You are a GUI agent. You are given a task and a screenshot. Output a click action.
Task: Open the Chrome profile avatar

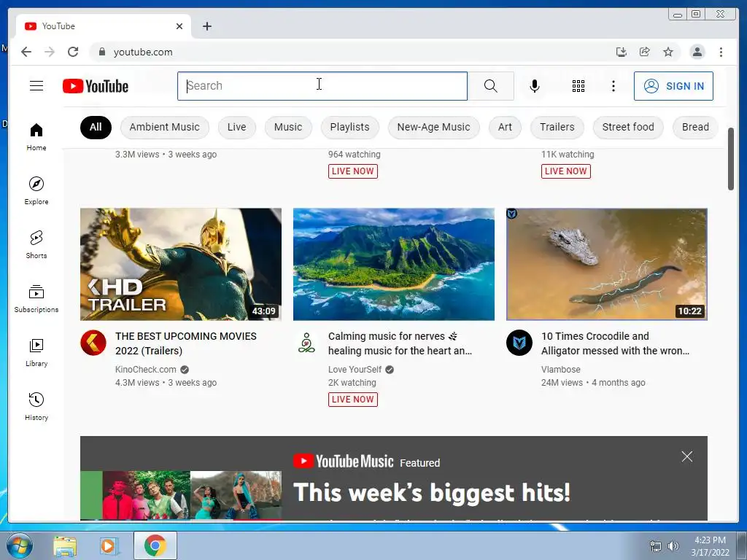(x=697, y=52)
